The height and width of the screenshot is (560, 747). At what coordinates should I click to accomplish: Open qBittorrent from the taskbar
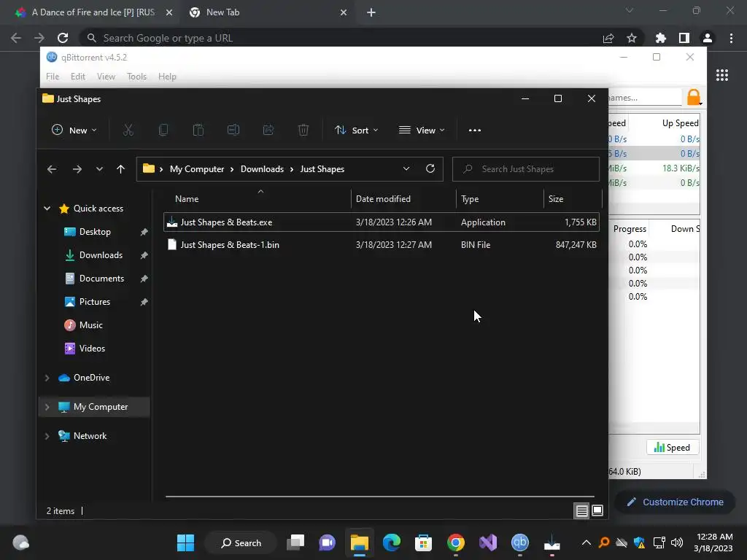(x=519, y=542)
